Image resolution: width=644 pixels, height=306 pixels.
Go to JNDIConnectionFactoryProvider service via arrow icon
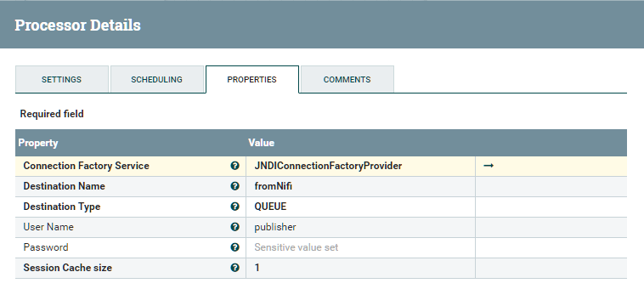coord(489,166)
